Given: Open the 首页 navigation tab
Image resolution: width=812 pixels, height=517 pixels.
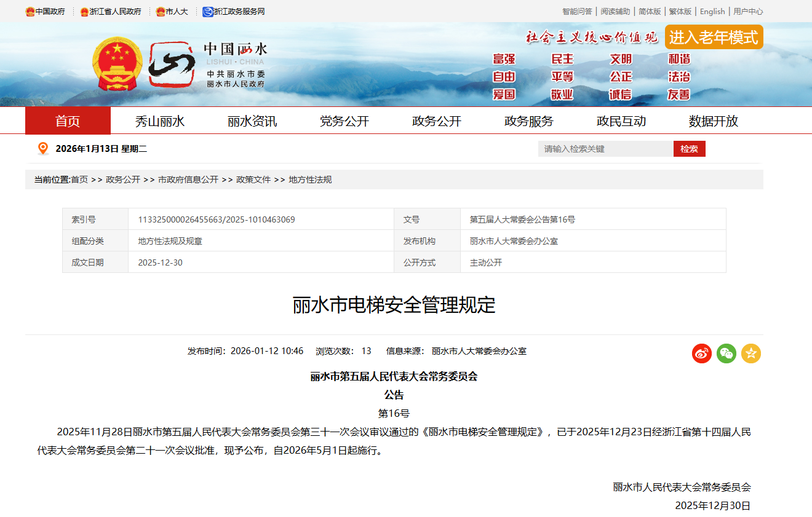Looking at the screenshot, I should pos(68,121).
